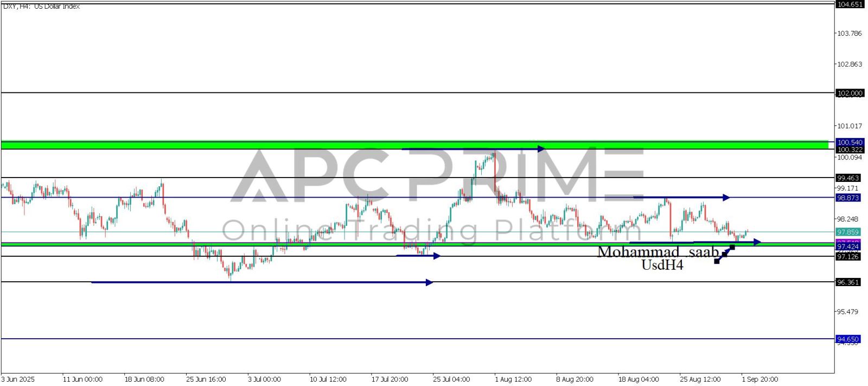The height and width of the screenshot is (386, 868).
Task: Select the arrowhead near the 100.322 zone
Action: [540, 148]
